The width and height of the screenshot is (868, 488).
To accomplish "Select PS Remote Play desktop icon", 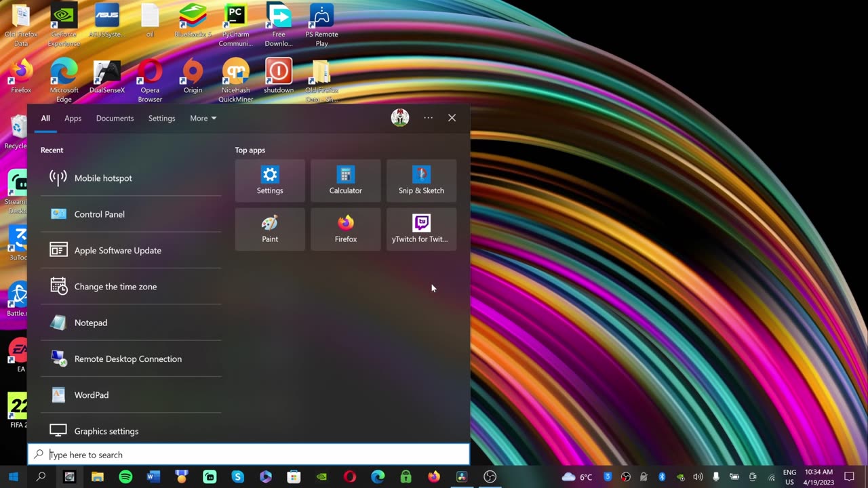I will click(321, 25).
